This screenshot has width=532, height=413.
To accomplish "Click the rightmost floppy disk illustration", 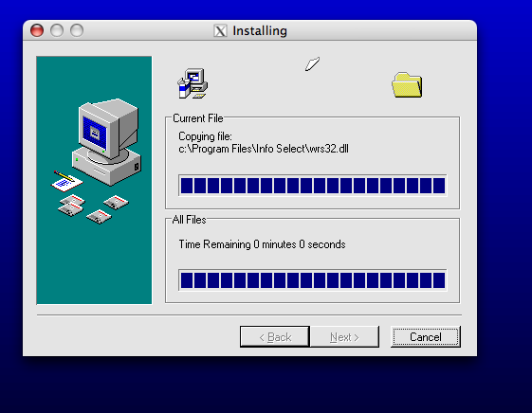I will 116,203.
